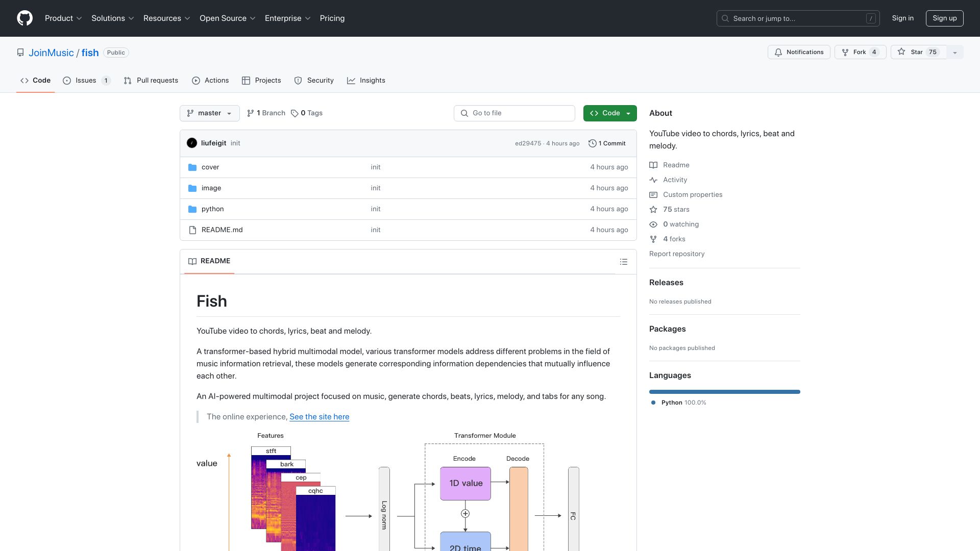Expand the Solutions dropdown

click(113, 18)
